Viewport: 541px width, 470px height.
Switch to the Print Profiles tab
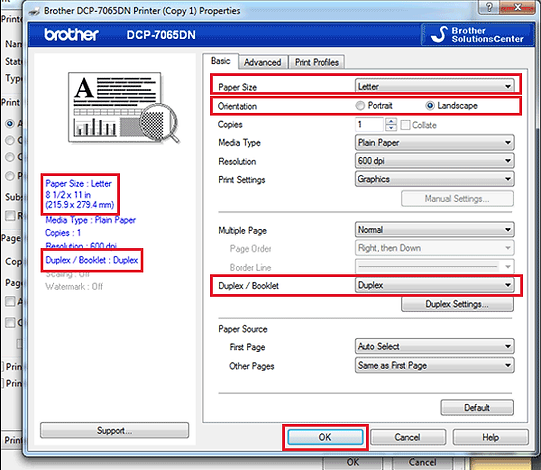point(317,62)
